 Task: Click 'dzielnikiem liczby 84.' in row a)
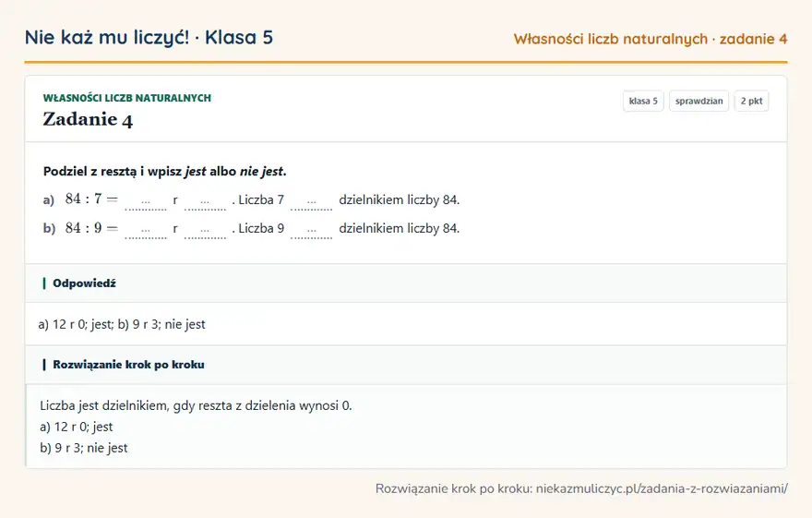click(x=400, y=200)
